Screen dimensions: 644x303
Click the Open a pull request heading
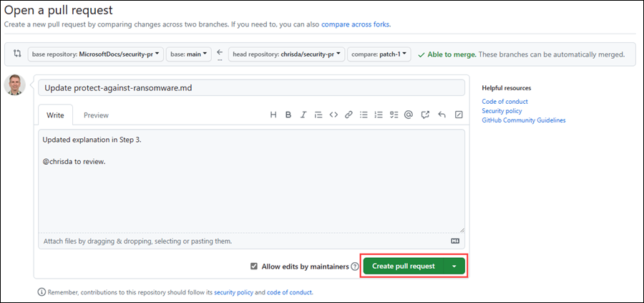pyautogui.click(x=59, y=10)
